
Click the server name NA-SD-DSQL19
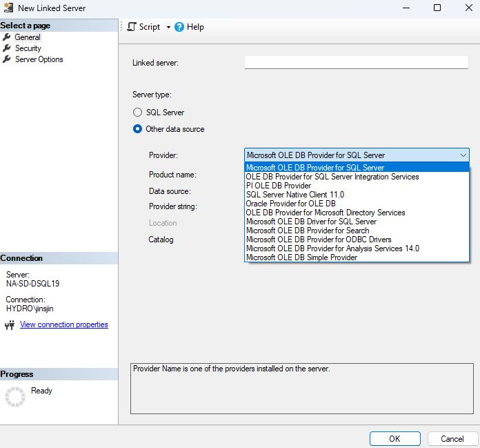tap(32, 284)
